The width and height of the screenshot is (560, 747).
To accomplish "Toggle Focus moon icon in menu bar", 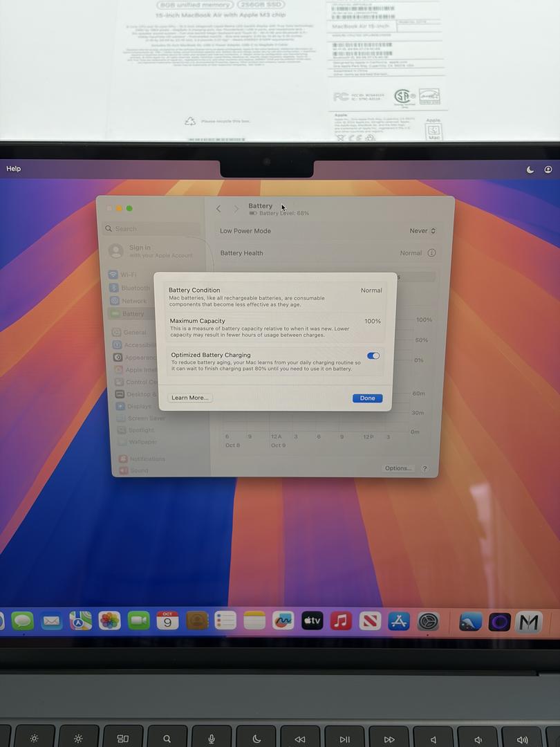I will (530, 169).
